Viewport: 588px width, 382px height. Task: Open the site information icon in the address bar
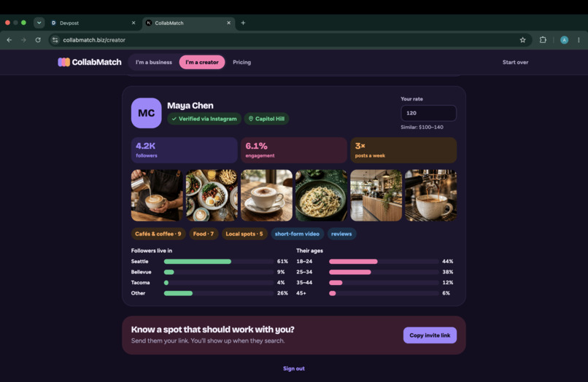[x=55, y=40]
